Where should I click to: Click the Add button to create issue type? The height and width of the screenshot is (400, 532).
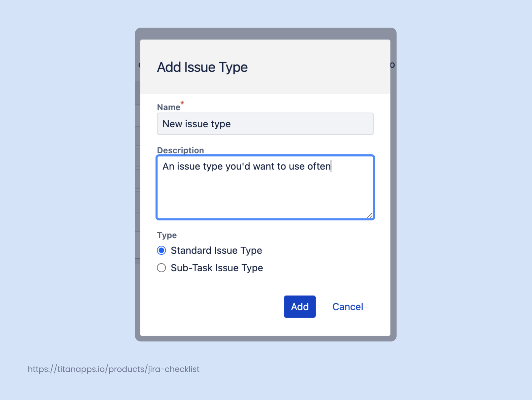tap(299, 307)
